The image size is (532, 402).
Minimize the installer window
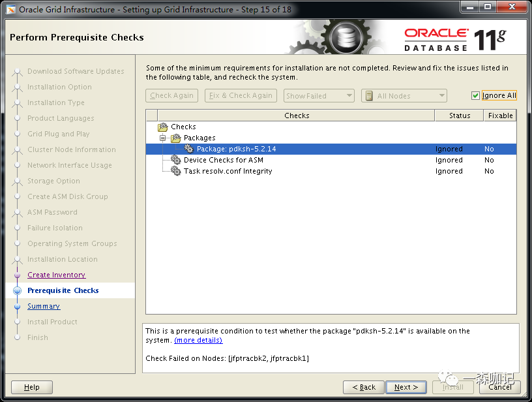tap(470, 7)
